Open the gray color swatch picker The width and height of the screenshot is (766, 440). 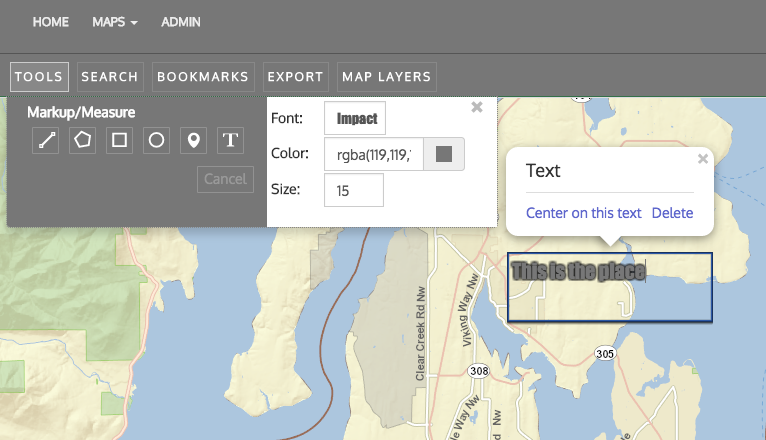click(x=445, y=154)
